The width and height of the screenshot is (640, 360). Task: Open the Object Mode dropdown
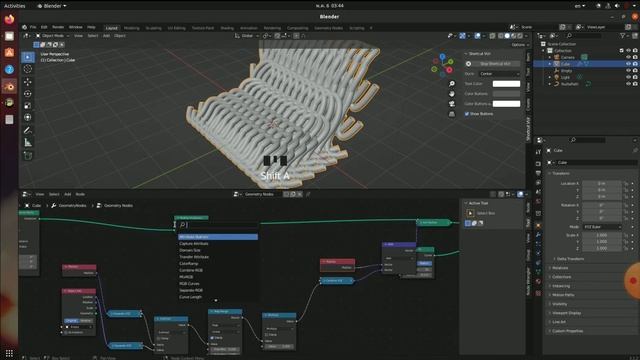pyautogui.click(x=53, y=36)
